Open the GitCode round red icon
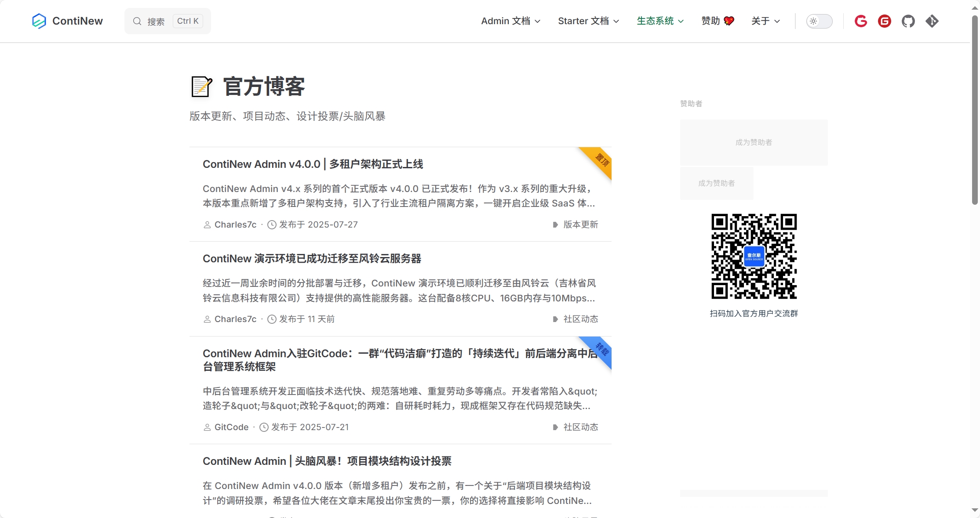The image size is (980, 518). pyautogui.click(x=884, y=21)
